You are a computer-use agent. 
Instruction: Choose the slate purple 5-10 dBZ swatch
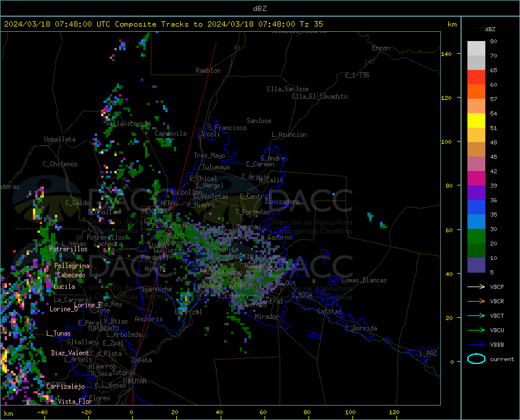476,265
